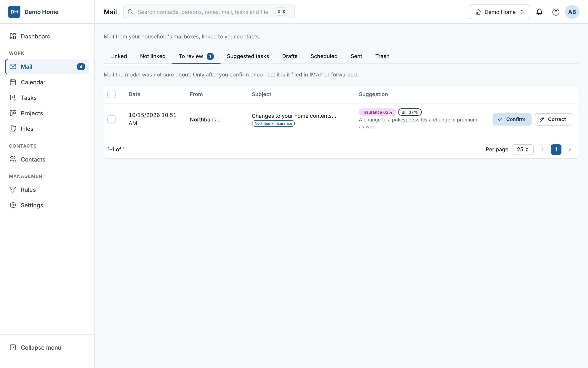The image size is (588, 368).
Task: Click the DH household logo badge
Action: [x=14, y=12]
